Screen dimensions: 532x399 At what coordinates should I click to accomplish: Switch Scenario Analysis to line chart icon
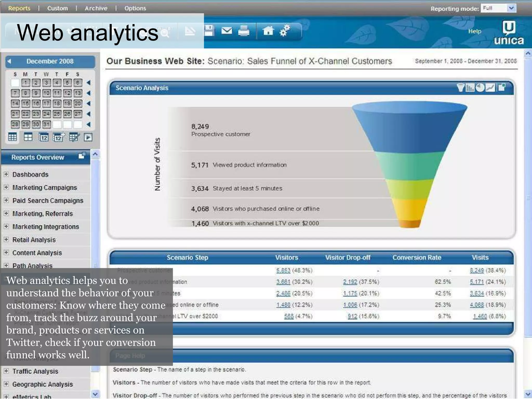pos(490,88)
